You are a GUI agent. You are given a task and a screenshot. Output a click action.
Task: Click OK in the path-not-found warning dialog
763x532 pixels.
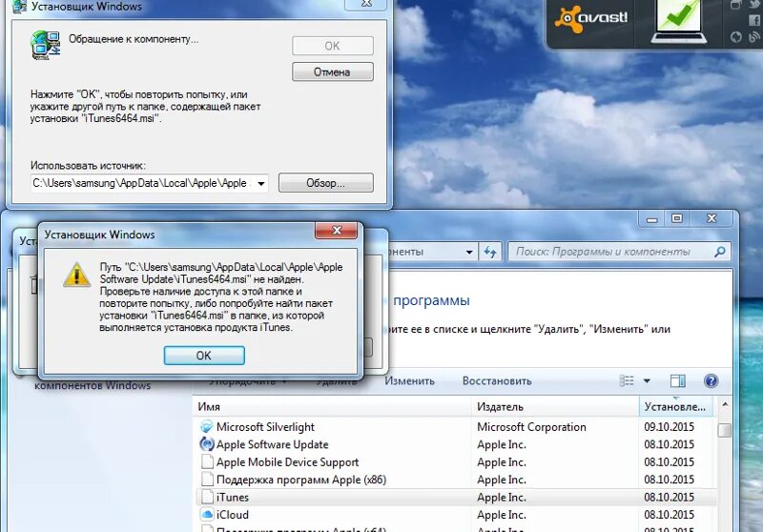(204, 356)
